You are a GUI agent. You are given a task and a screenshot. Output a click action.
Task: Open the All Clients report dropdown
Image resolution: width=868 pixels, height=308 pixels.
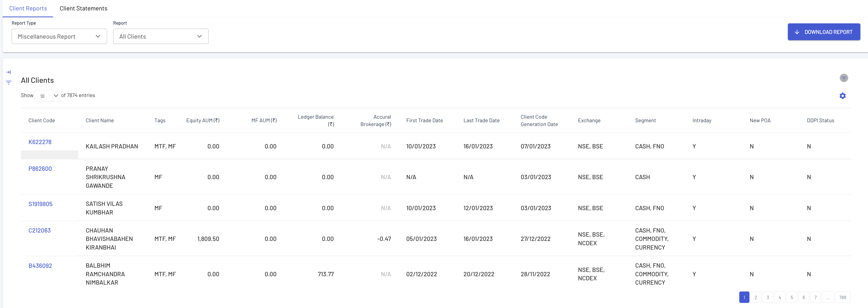click(160, 36)
